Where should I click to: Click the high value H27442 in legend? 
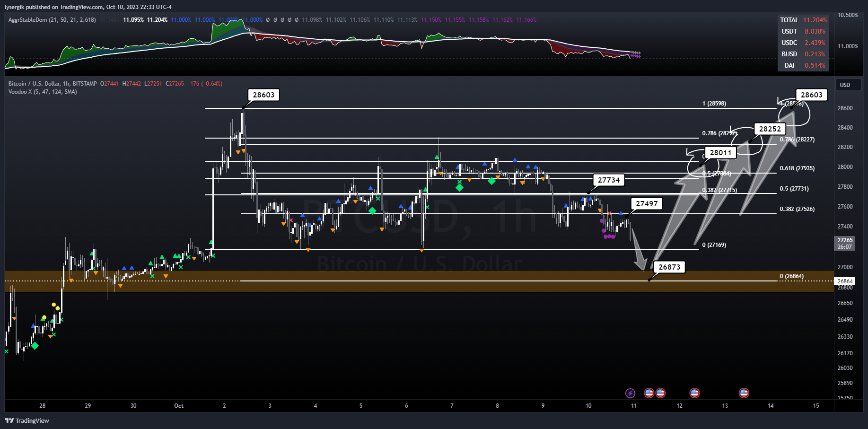tap(132, 84)
